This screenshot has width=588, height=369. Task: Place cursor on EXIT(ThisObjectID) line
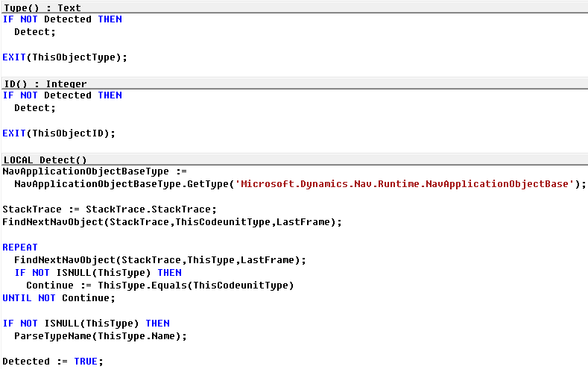(x=59, y=133)
